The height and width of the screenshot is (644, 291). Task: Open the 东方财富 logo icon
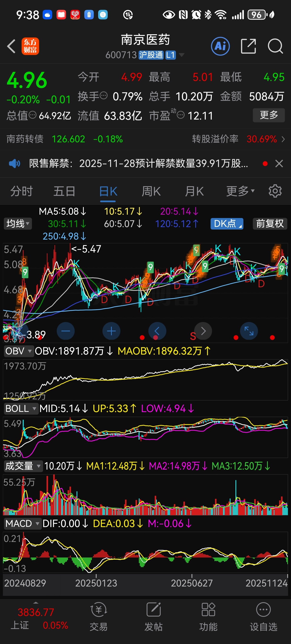coord(30,46)
